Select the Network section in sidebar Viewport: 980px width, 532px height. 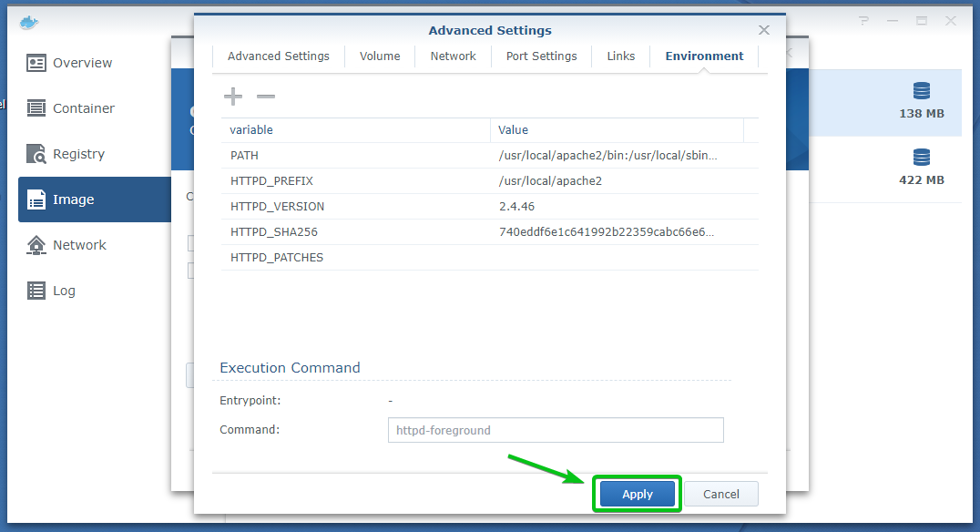pos(79,245)
